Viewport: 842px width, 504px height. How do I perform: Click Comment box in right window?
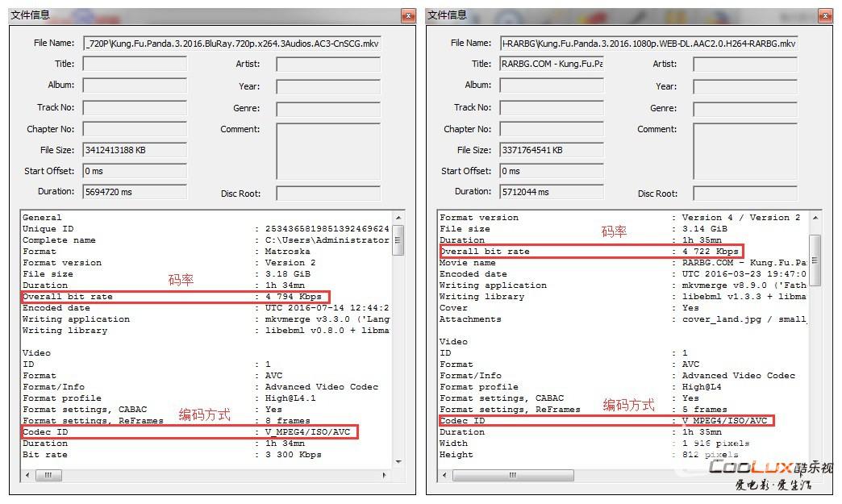(x=745, y=152)
